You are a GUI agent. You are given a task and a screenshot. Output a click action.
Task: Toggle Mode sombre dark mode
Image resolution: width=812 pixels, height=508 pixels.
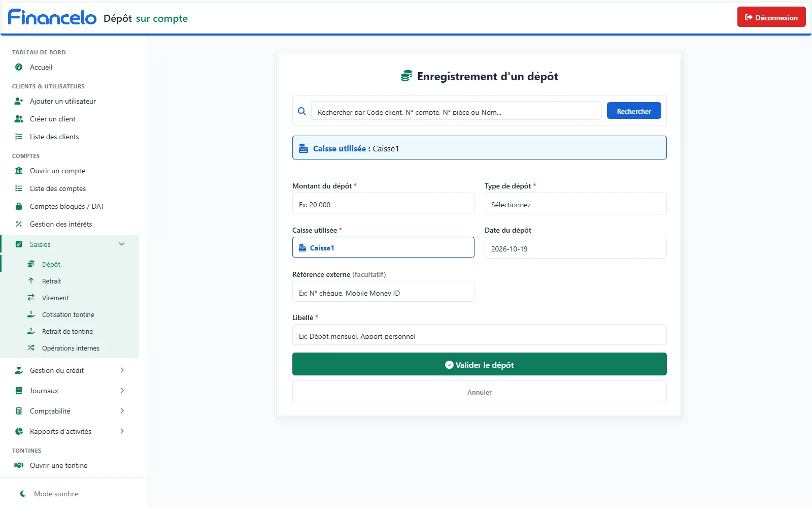(x=49, y=494)
